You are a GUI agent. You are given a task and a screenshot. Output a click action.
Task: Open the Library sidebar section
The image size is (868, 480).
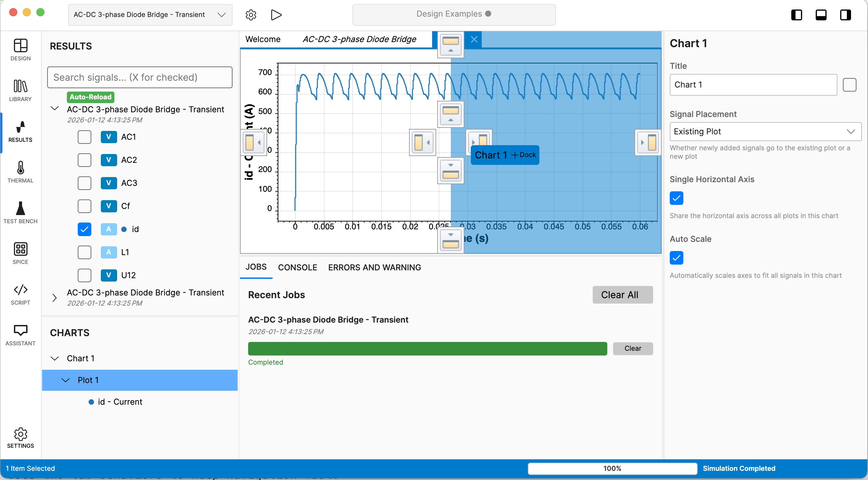(20, 90)
